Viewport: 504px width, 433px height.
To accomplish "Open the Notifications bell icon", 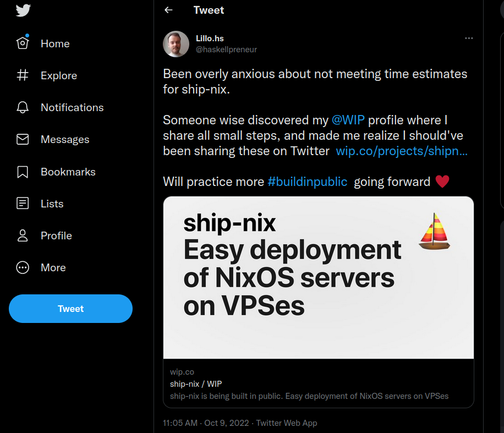I will [x=23, y=107].
